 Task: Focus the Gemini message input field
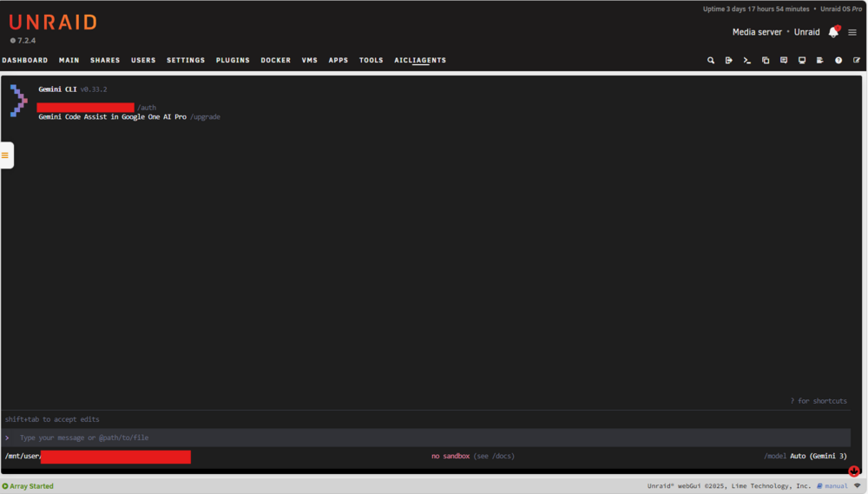click(426, 438)
